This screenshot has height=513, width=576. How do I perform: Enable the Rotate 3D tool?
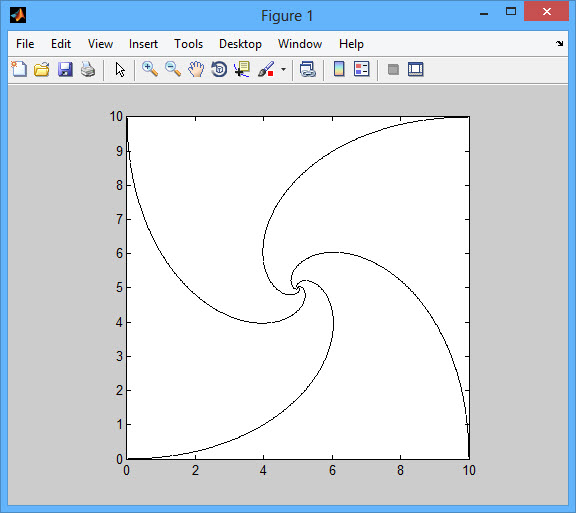pos(219,69)
